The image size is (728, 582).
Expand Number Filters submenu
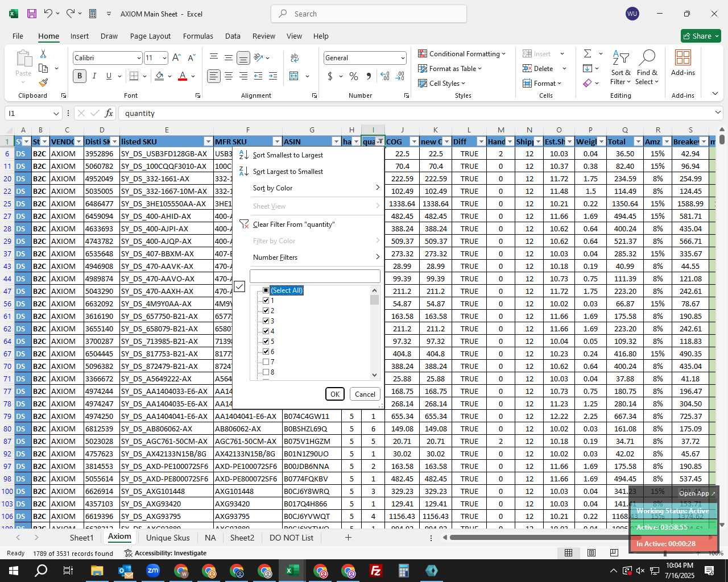click(316, 257)
